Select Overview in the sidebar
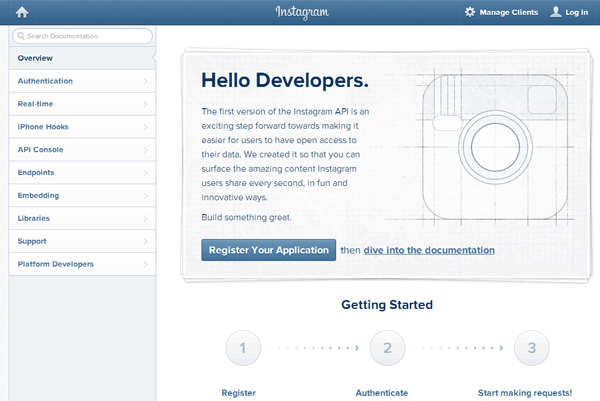 82,58
